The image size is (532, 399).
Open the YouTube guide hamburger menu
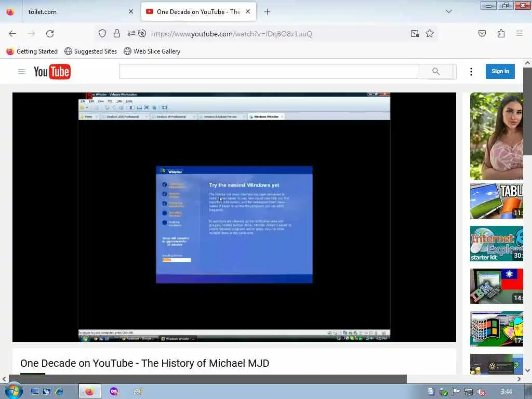[22, 72]
